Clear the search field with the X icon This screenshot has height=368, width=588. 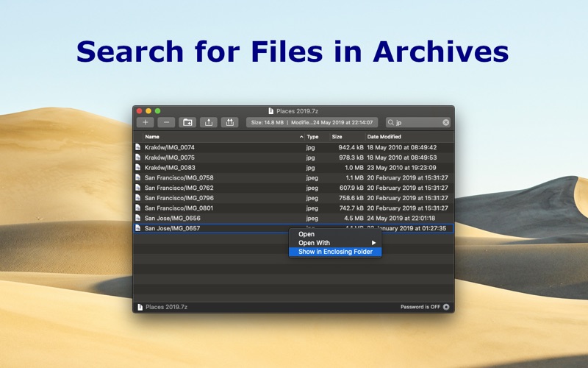point(445,122)
